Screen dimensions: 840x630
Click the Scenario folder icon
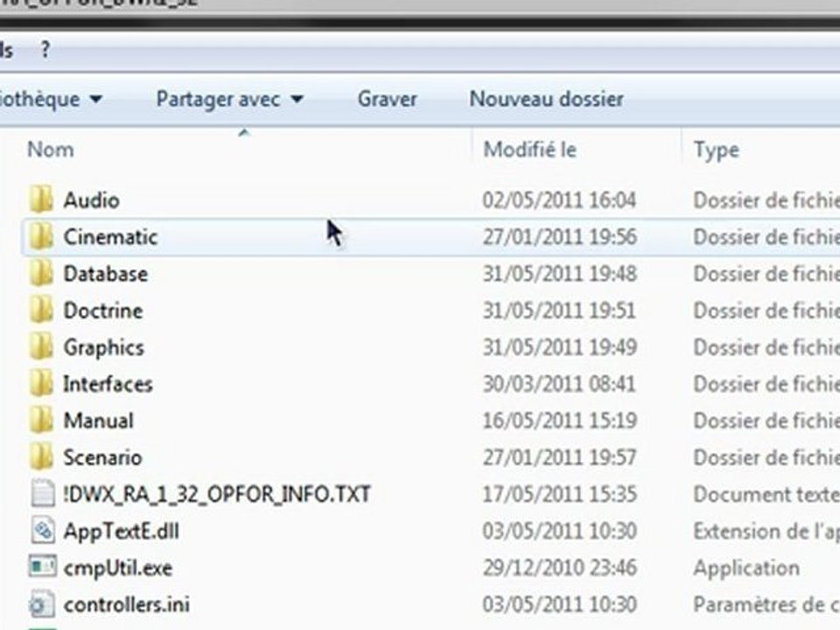(41, 458)
